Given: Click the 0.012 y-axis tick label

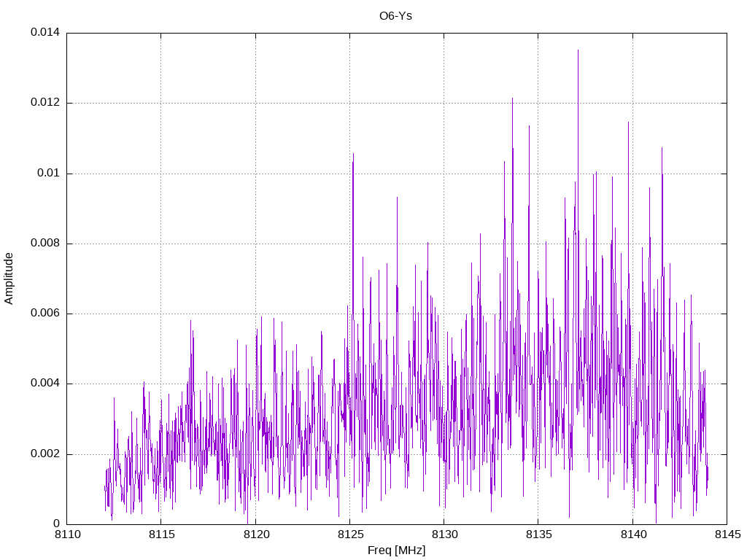Looking at the screenshot, I should (45, 102).
